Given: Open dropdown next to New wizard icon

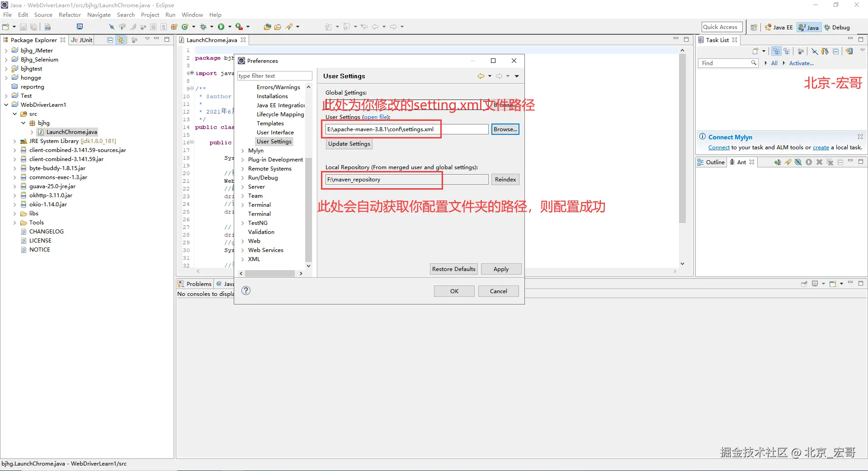Looking at the screenshot, I should click(x=14, y=27).
